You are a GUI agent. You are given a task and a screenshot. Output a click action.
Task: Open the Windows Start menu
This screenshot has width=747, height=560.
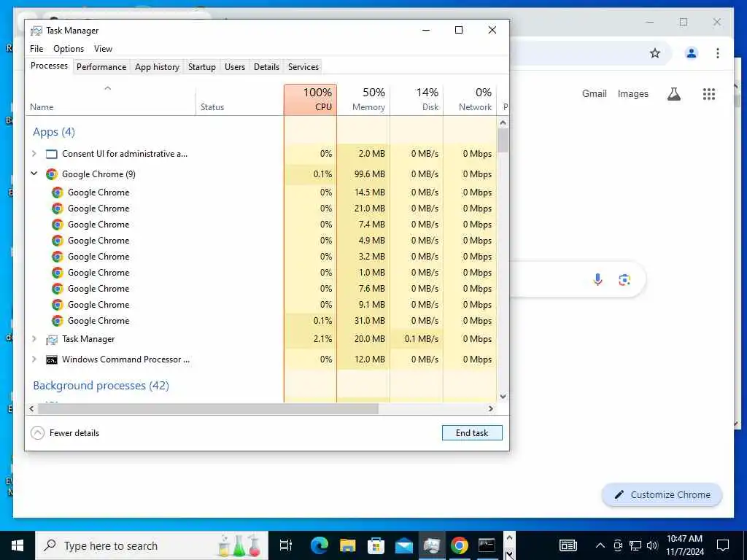18,545
